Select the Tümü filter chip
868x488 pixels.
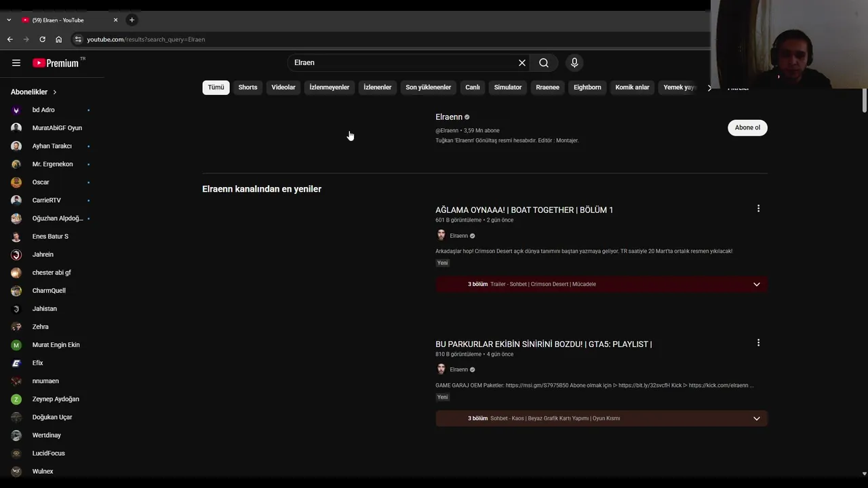coord(216,87)
